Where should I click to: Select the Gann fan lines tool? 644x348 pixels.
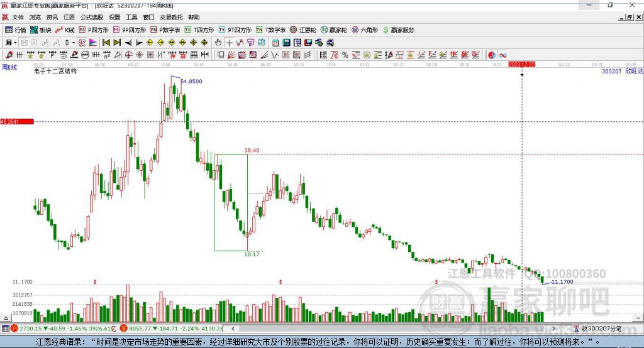(231, 55)
